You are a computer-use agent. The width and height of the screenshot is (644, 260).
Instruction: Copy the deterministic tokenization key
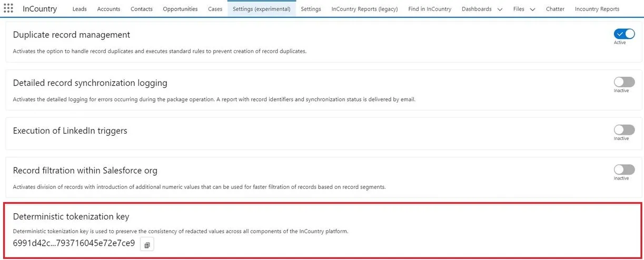(x=147, y=245)
